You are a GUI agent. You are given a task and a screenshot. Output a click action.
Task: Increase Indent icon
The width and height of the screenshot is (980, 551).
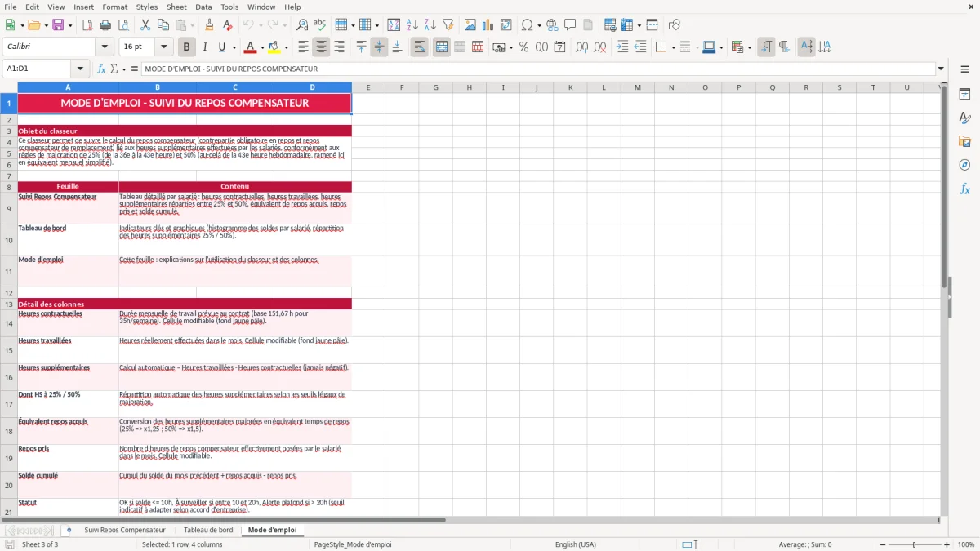point(622,47)
